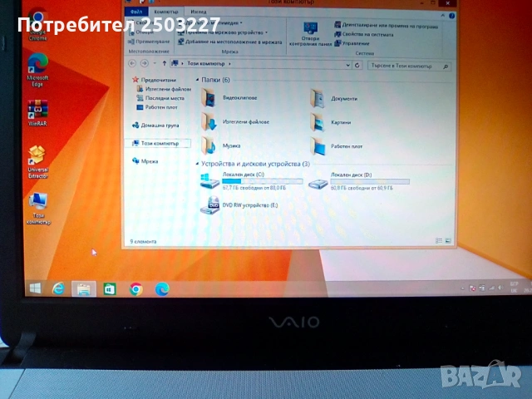Switch to details view icon

click(439, 241)
